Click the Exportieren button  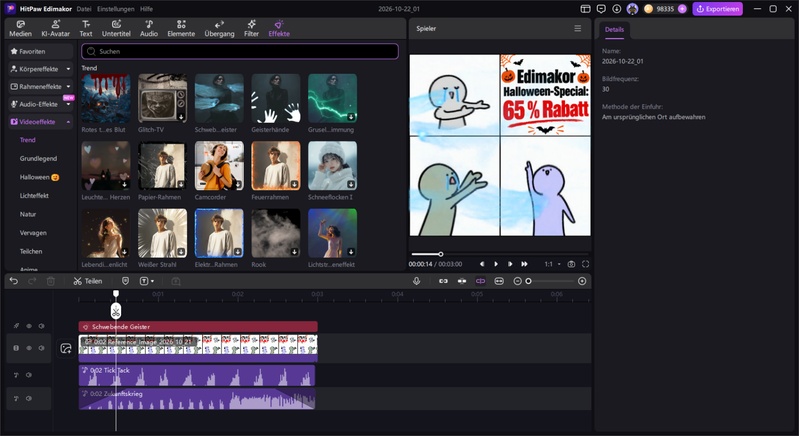pyautogui.click(x=717, y=9)
